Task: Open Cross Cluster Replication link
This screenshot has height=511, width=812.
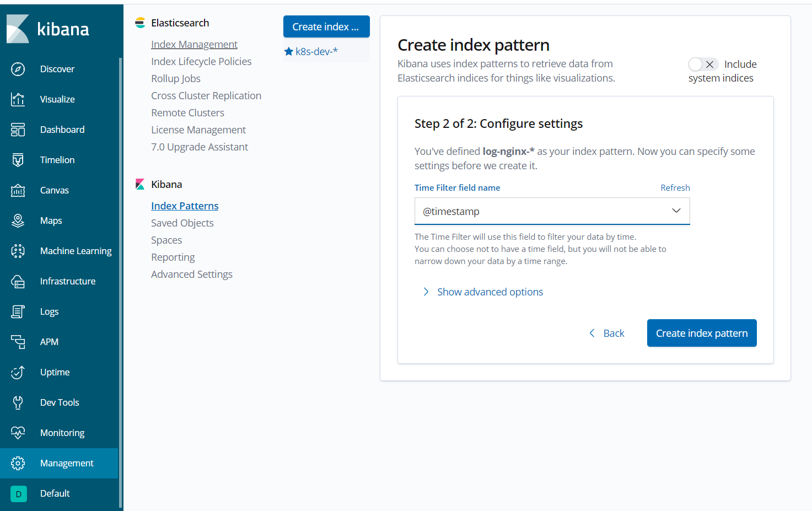Action: click(x=206, y=95)
